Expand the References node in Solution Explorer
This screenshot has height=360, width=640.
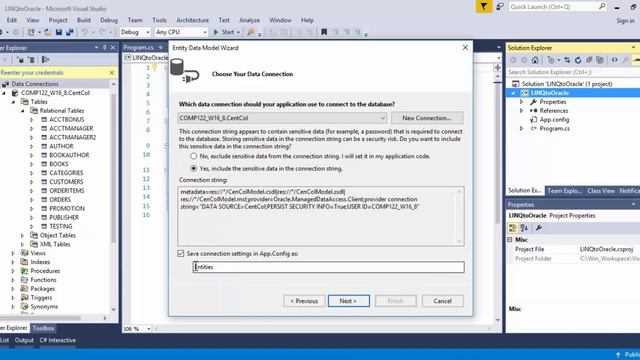click(x=521, y=111)
